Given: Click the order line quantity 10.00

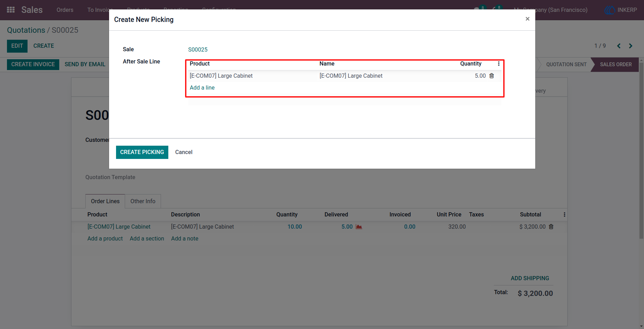Looking at the screenshot, I should coord(294,227).
